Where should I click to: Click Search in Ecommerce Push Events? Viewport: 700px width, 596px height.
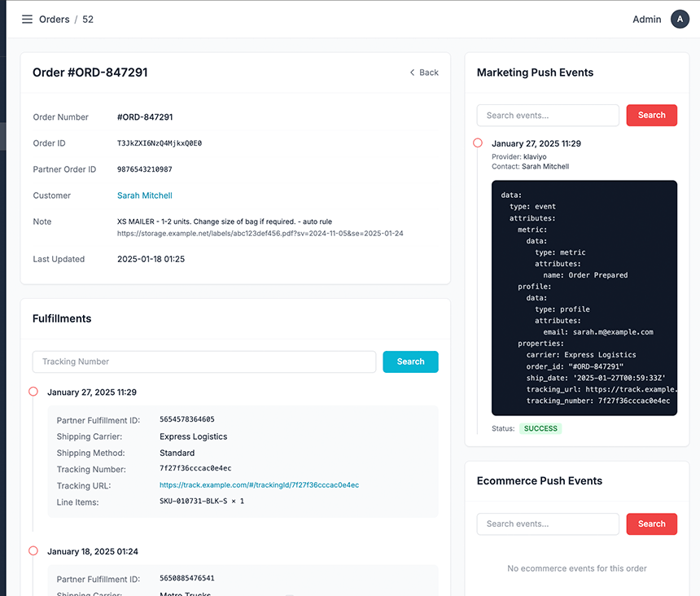[651, 524]
